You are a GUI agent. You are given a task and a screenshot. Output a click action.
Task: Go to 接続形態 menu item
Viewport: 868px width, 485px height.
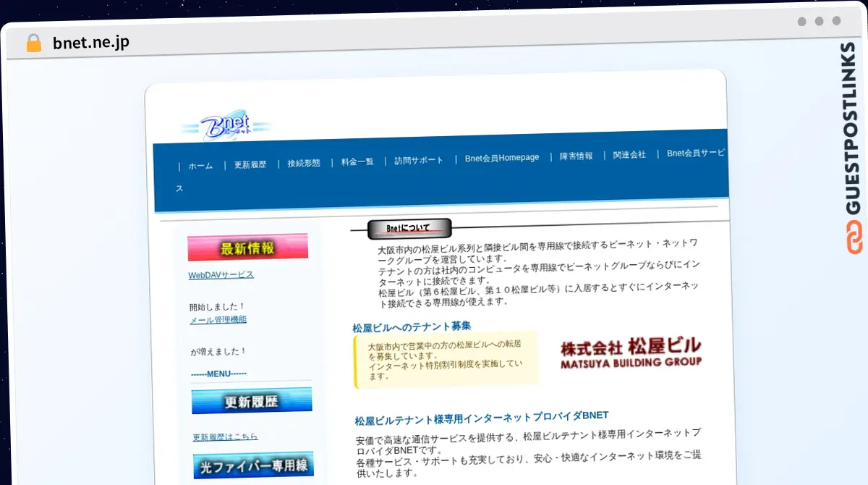click(x=304, y=163)
